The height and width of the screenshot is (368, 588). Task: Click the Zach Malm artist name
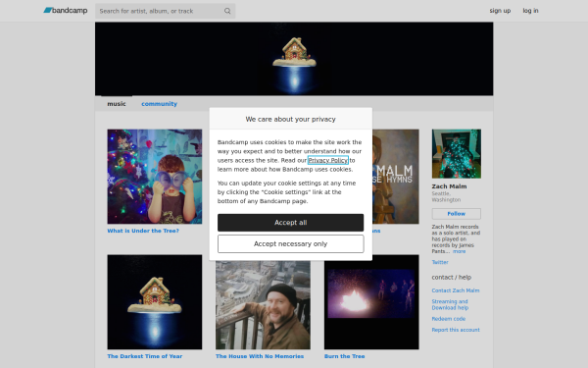pyautogui.click(x=449, y=186)
